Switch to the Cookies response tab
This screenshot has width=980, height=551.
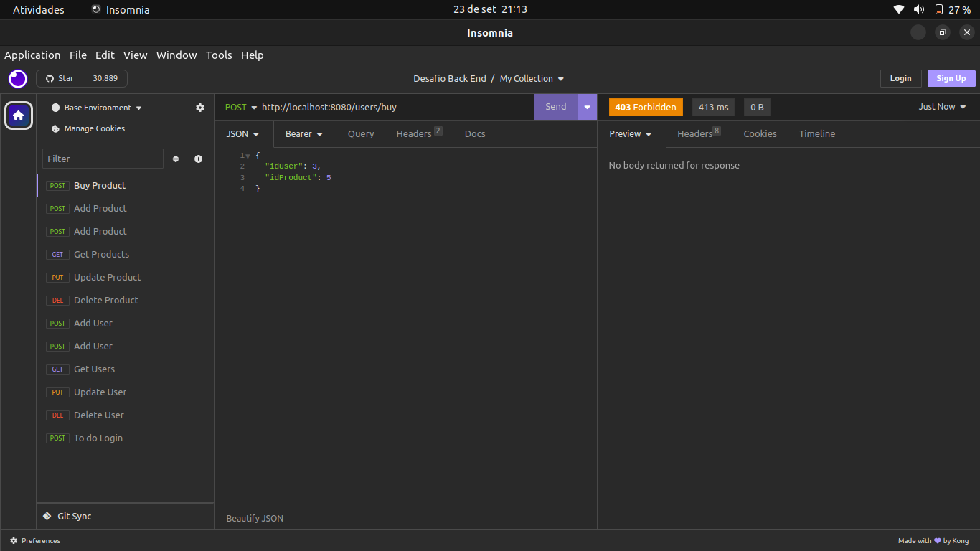[760, 134]
